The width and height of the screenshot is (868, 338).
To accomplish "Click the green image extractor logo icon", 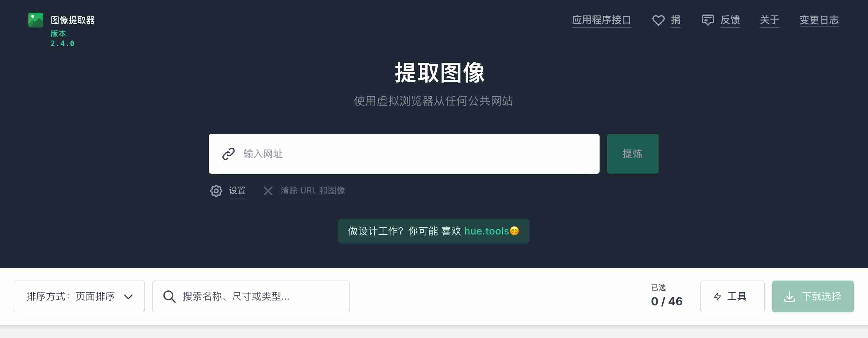I will point(36,20).
